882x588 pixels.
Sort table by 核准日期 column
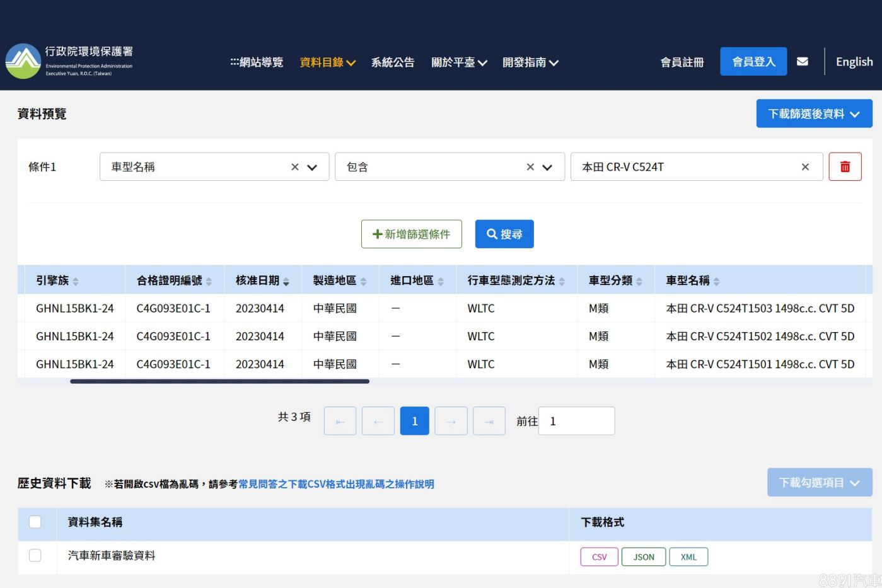click(x=286, y=281)
